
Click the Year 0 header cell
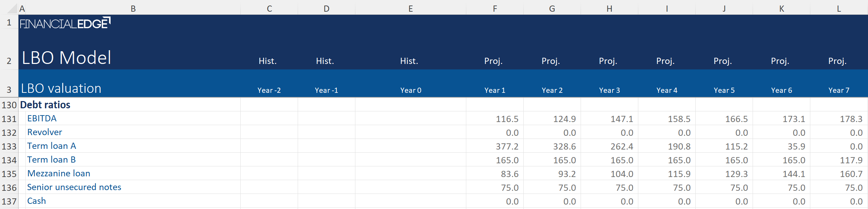pos(411,90)
